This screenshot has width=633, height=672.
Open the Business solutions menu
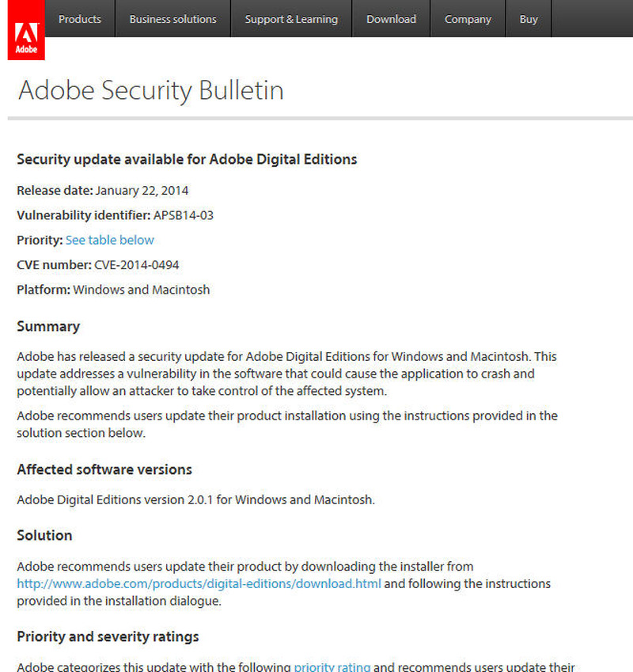pyautogui.click(x=172, y=19)
